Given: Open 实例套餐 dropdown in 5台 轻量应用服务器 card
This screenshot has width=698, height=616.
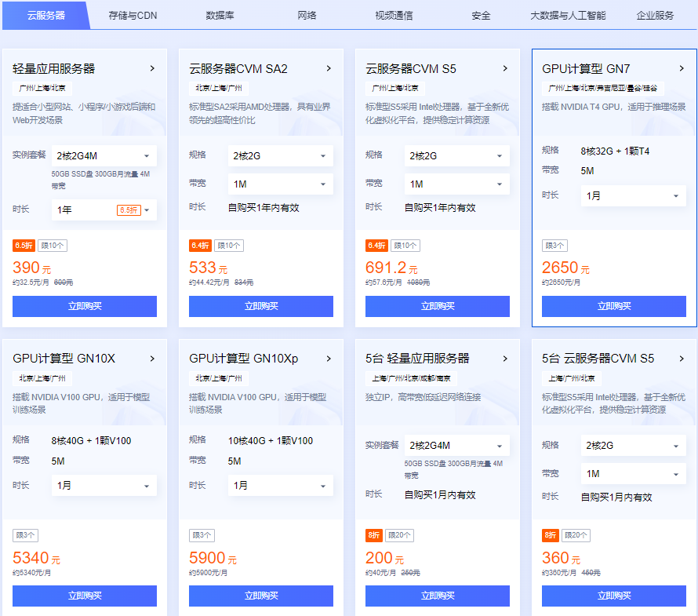Looking at the screenshot, I should 456,446.
